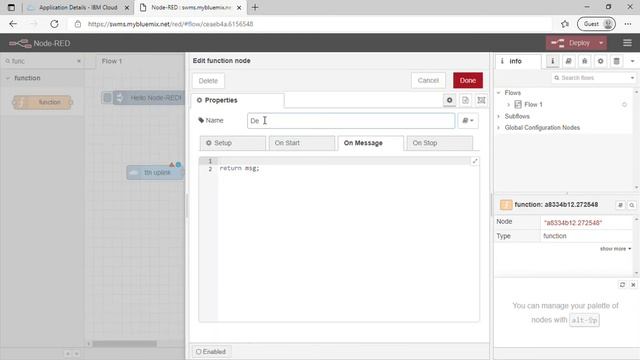Show the debug messages bug icon
Viewport: 640px width, 360px height.
pos(584,61)
